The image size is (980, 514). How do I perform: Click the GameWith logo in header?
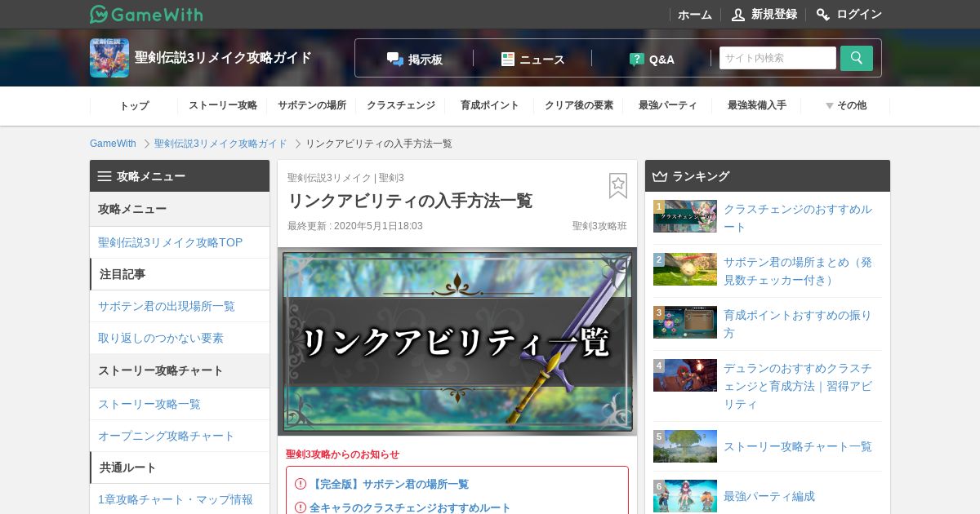[146, 14]
